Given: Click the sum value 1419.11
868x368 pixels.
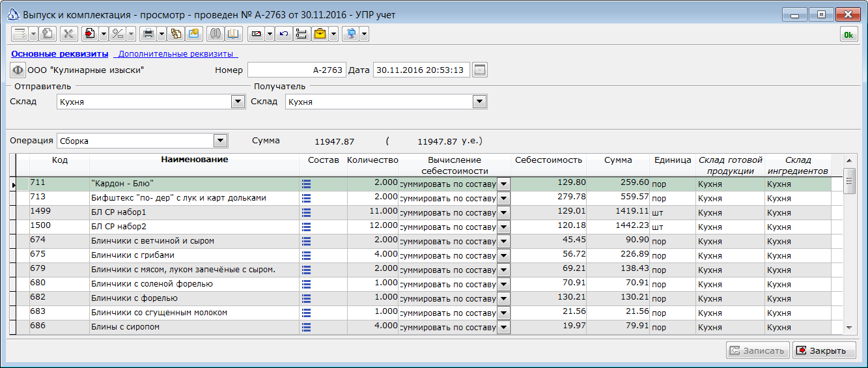Looking at the screenshot, I should 618,213.
